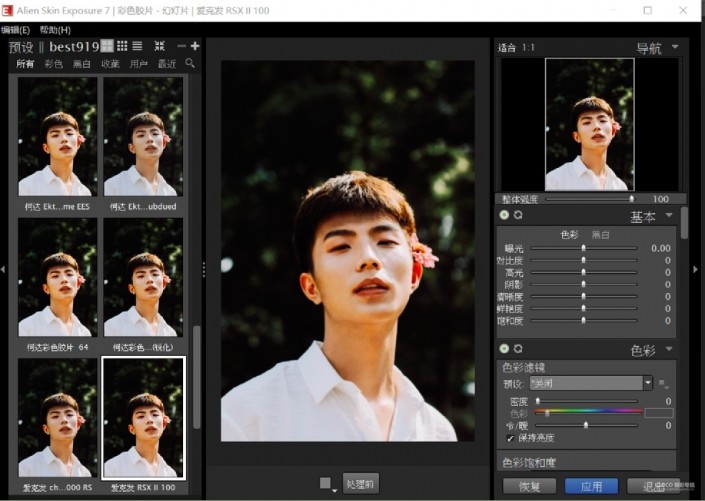Click the collapse-all presets arrows icon
This screenshot has height=501, width=705.
[160, 46]
